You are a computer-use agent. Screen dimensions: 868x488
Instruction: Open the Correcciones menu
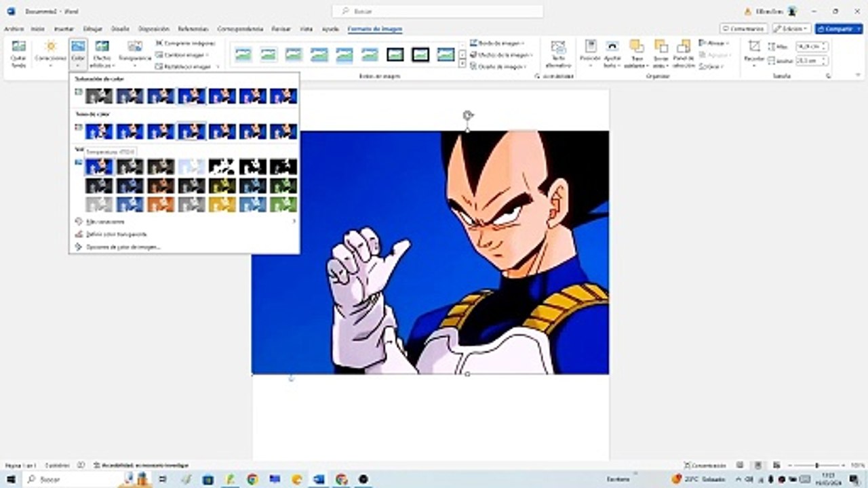tap(50, 54)
